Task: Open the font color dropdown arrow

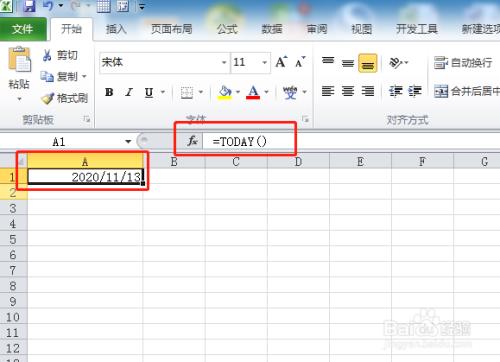Action: click(x=267, y=92)
